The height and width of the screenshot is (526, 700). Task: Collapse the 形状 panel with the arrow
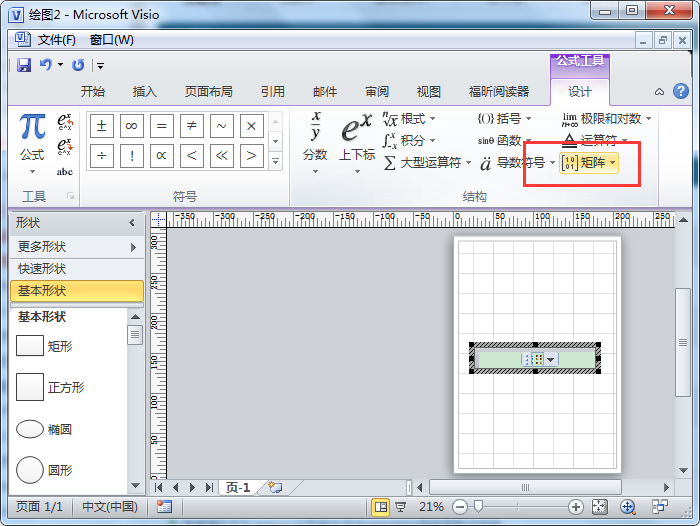(x=132, y=222)
